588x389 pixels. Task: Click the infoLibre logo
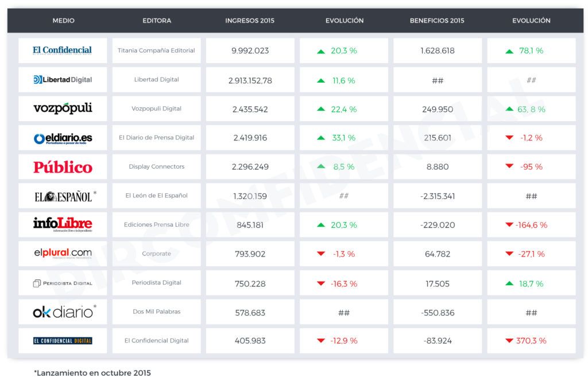point(63,224)
